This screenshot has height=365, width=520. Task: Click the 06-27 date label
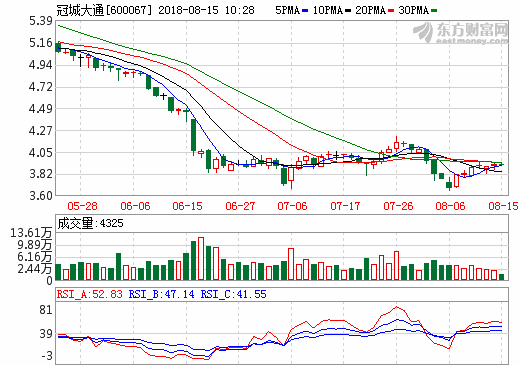(240, 206)
